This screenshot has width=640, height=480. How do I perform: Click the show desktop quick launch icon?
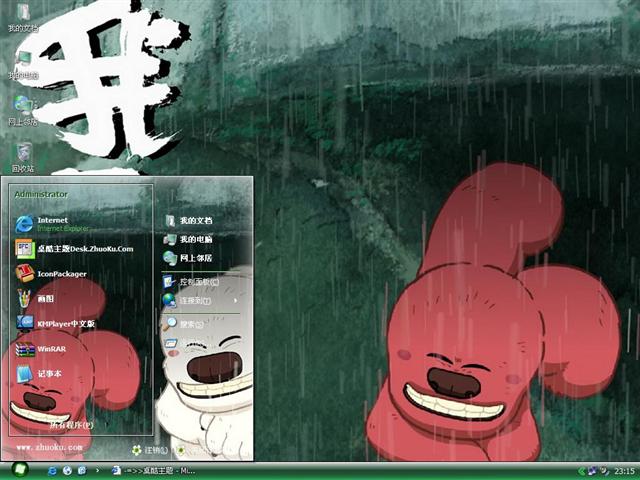coord(82,470)
